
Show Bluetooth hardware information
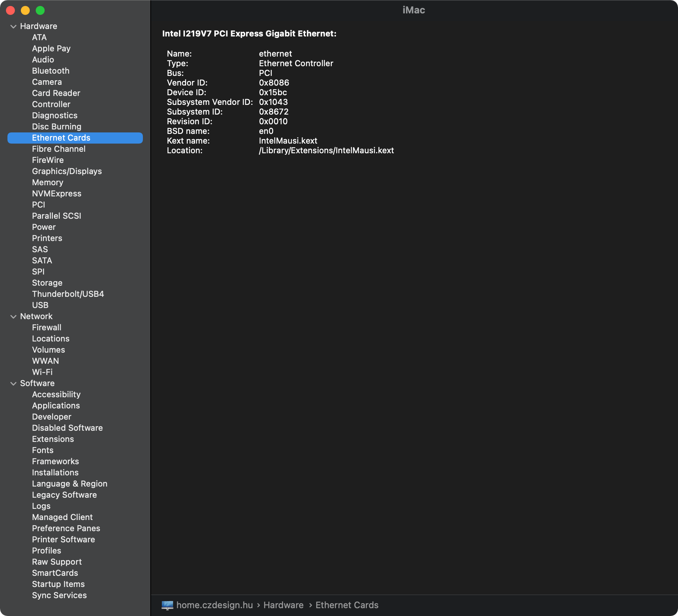[51, 71]
